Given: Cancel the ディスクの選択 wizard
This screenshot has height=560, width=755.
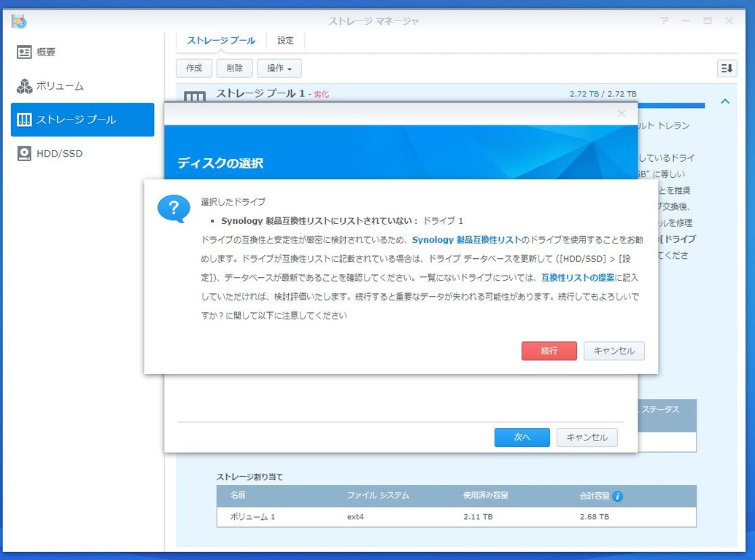Looking at the screenshot, I should [x=587, y=437].
